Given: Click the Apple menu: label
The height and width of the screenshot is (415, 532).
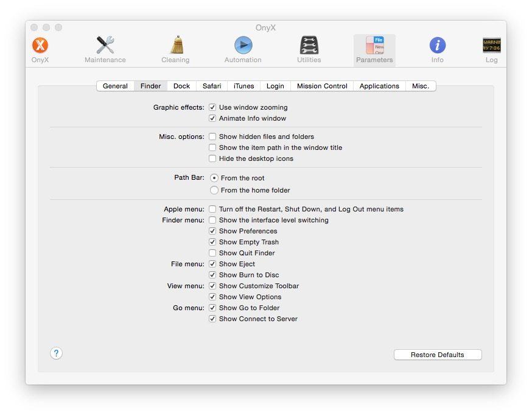Looking at the screenshot, I should click(184, 209).
